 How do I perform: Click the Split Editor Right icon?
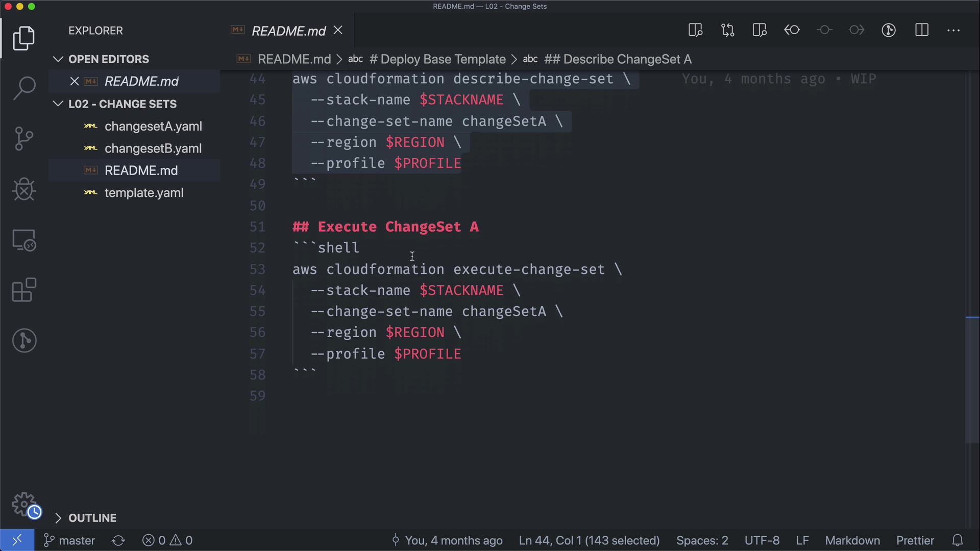tap(921, 30)
